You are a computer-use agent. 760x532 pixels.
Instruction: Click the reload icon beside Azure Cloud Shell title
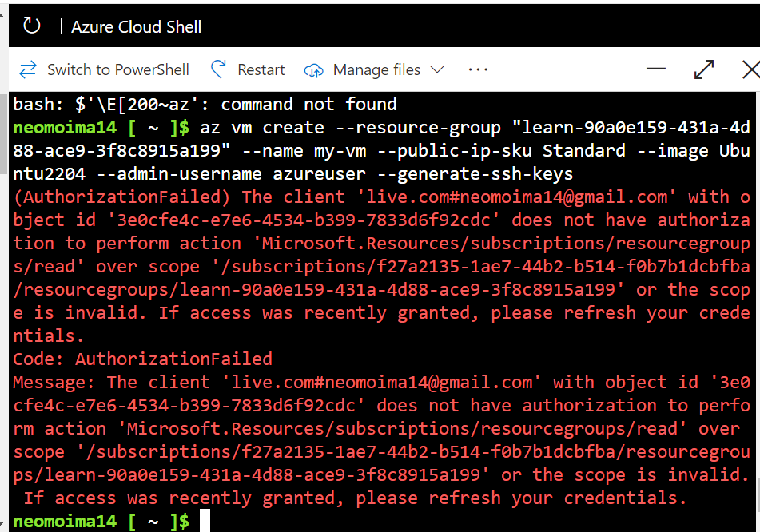tap(30, 26)
